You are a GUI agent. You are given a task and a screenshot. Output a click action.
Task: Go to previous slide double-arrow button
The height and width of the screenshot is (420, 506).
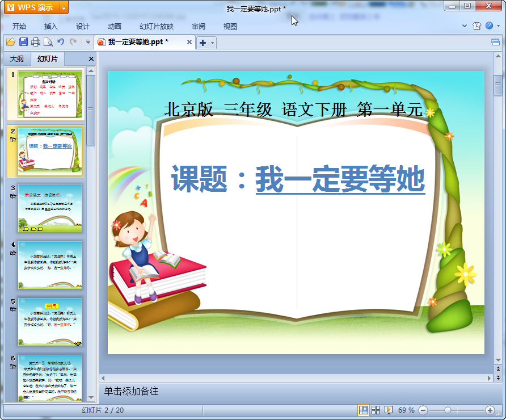point(498,369)
